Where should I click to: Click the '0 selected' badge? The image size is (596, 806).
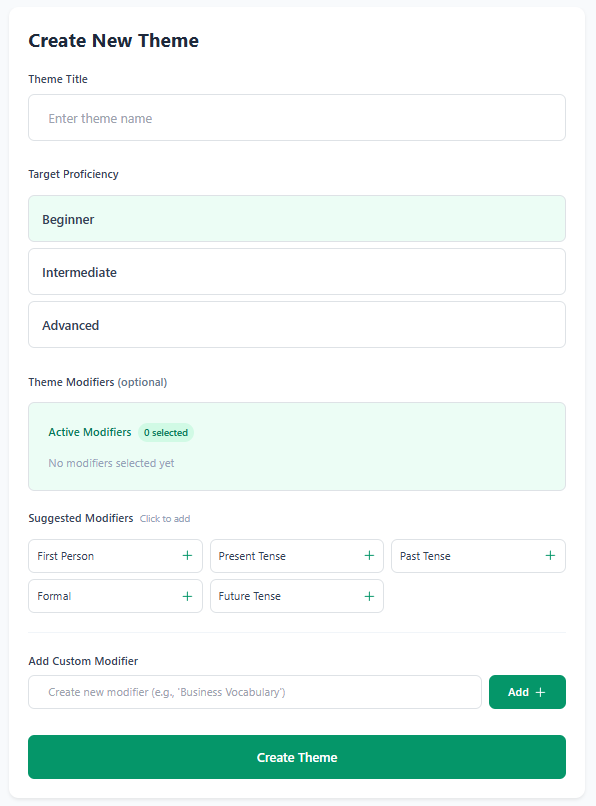pyautogui.click(x=166, y=432)
